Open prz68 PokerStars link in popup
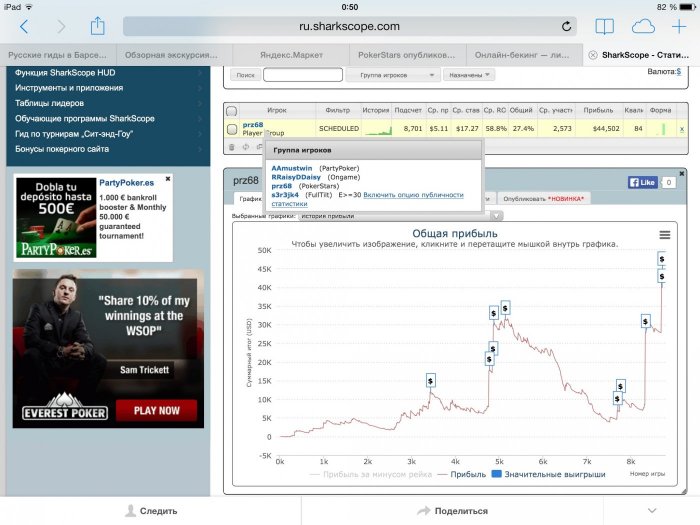The image size is (700, 525). click(281, 186)
